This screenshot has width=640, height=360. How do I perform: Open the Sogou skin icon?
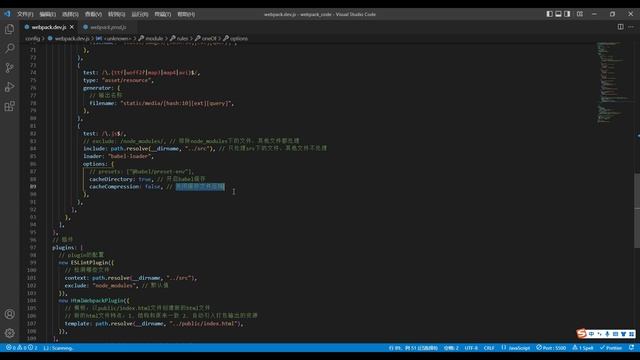[x=623, y=334]
